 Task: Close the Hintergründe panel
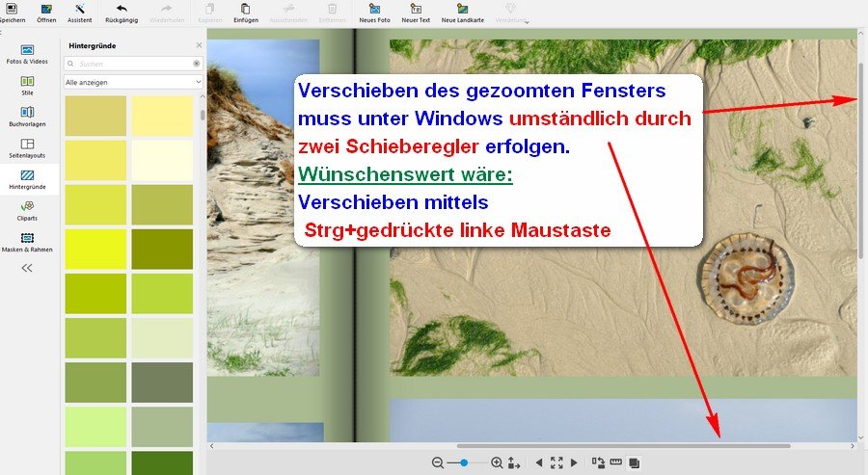pos(200,45)
